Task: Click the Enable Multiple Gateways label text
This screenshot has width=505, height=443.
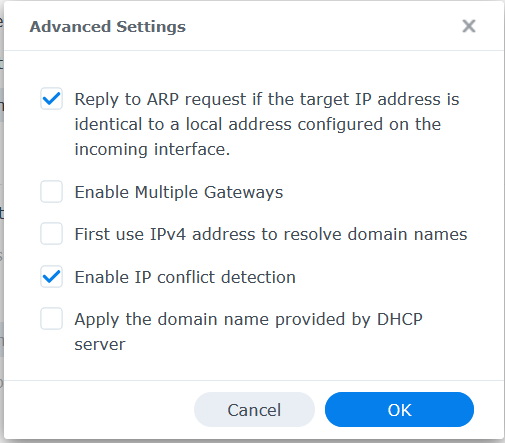Action: tap(179, 192)
